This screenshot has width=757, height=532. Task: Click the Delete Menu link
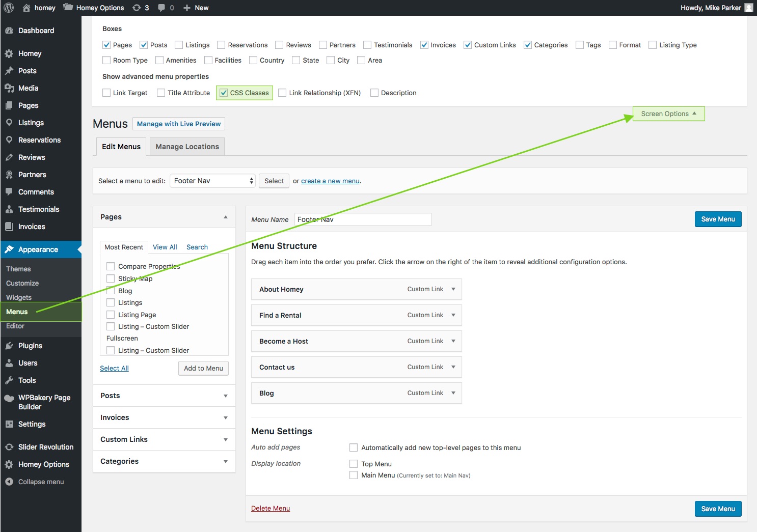coord(271,508)
